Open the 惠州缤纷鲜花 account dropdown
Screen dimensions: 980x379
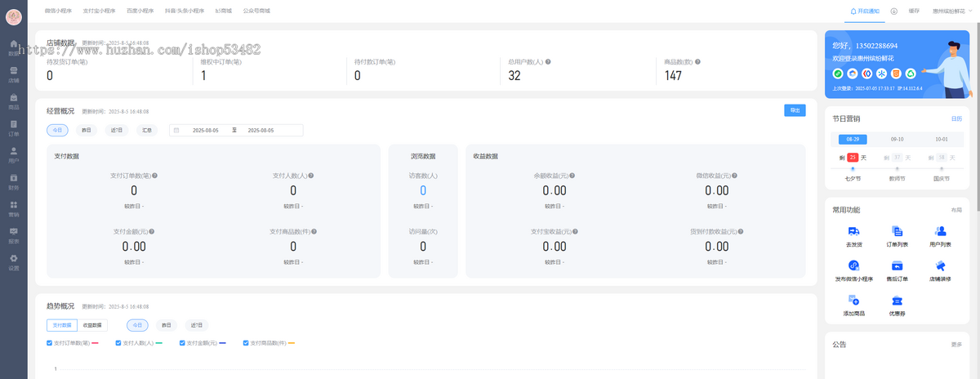[x=953, y=11]
